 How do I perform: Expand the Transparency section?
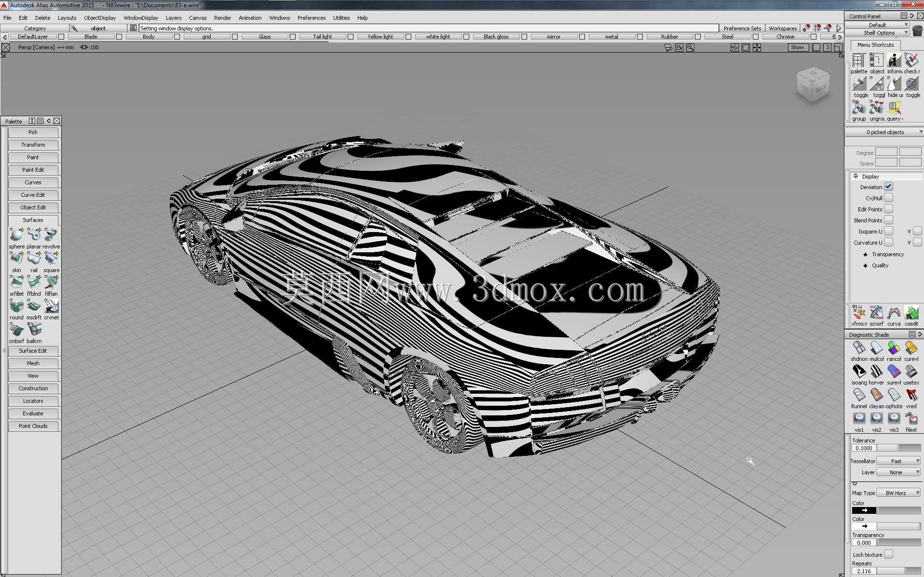865,254
